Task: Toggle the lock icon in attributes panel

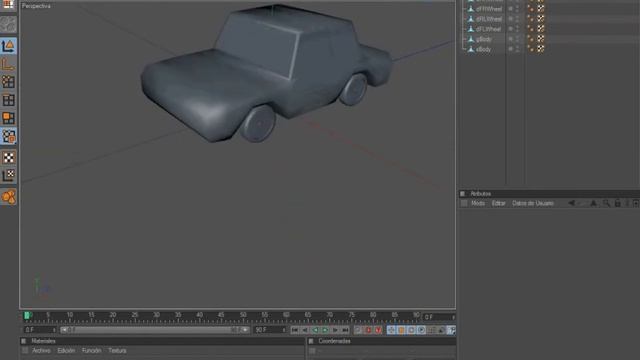Action: 618,203
